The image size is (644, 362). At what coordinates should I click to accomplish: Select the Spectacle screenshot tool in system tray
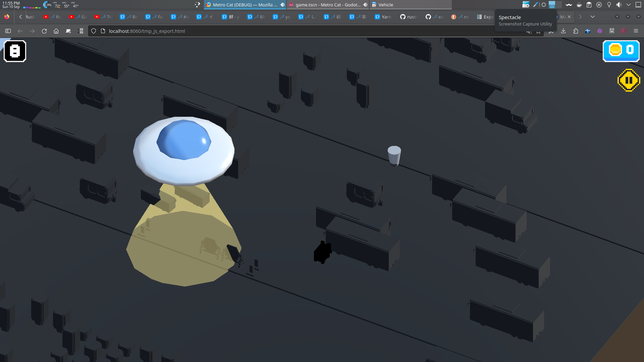[x=526, y=5]
